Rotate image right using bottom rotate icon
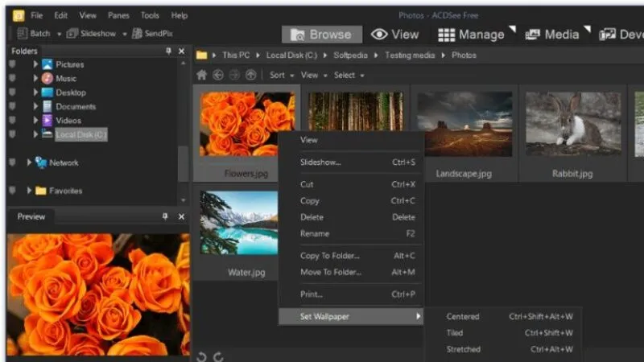The width and height of the screenshot is (644, 362). point(218,356)
